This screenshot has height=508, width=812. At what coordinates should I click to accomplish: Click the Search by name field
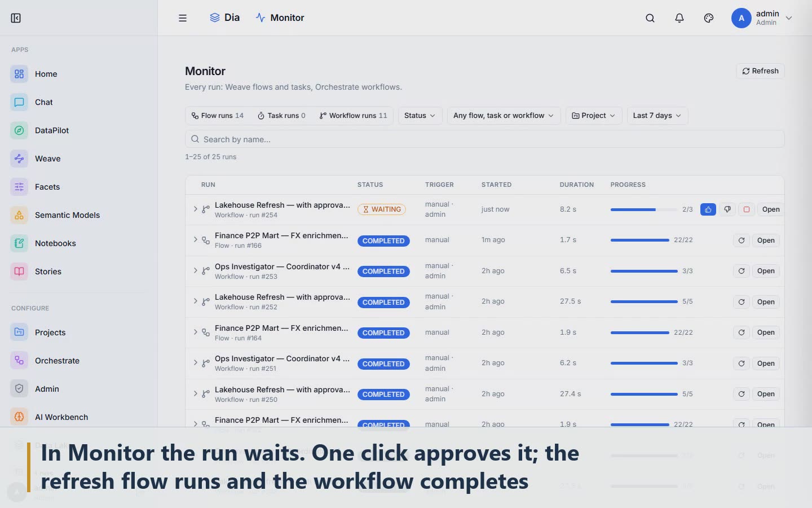484,139
